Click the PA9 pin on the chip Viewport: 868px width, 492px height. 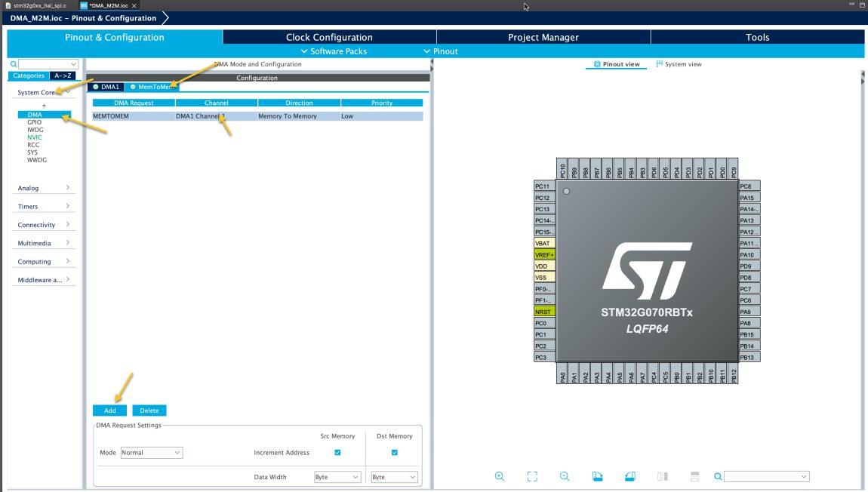[x=749, y=312]
